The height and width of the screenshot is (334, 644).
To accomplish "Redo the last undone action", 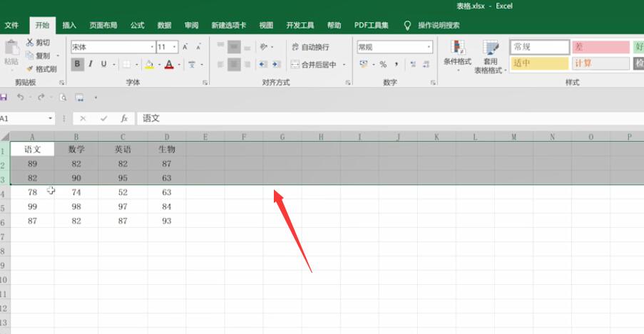I will click(41, 98).
